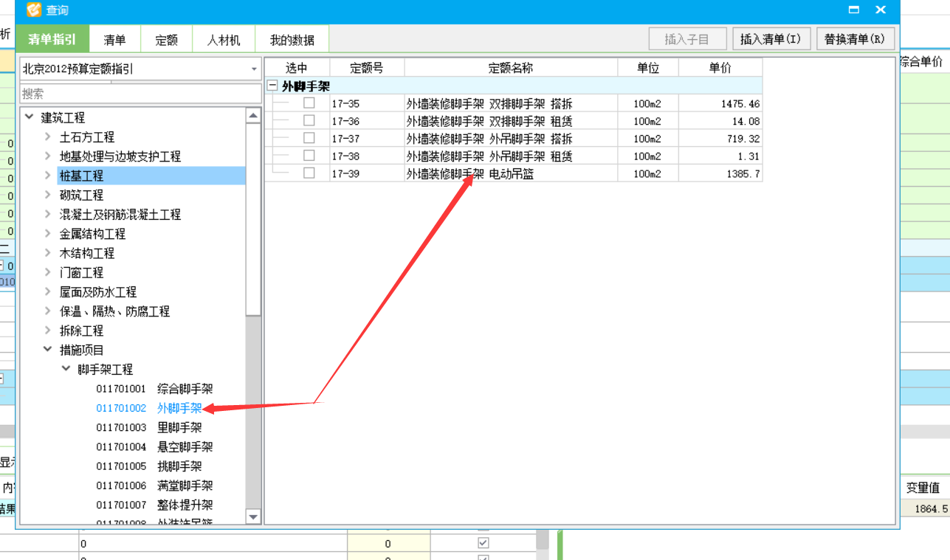Image resolution: width=950 pixels, height=560 pixels.
Task: Expand 保温、隔热、防腐工程 node
Action: [48, 311]
